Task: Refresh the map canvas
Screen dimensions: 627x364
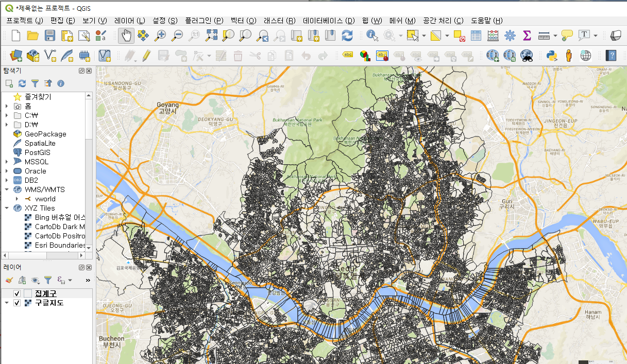Action: pos(348,36)
